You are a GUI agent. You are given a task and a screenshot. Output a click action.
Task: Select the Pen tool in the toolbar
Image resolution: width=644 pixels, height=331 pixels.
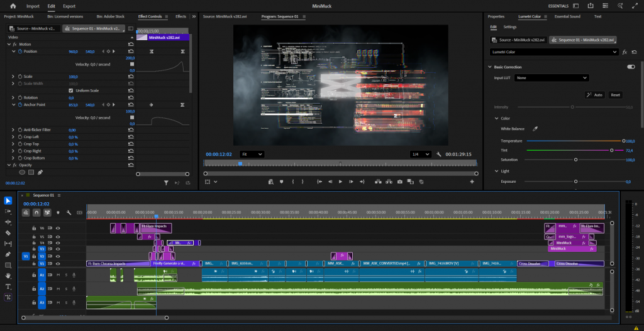pos(8,254)
